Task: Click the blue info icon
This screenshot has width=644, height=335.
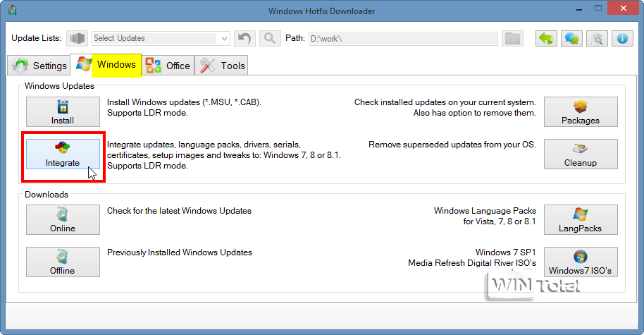Action: pos(622,39)
